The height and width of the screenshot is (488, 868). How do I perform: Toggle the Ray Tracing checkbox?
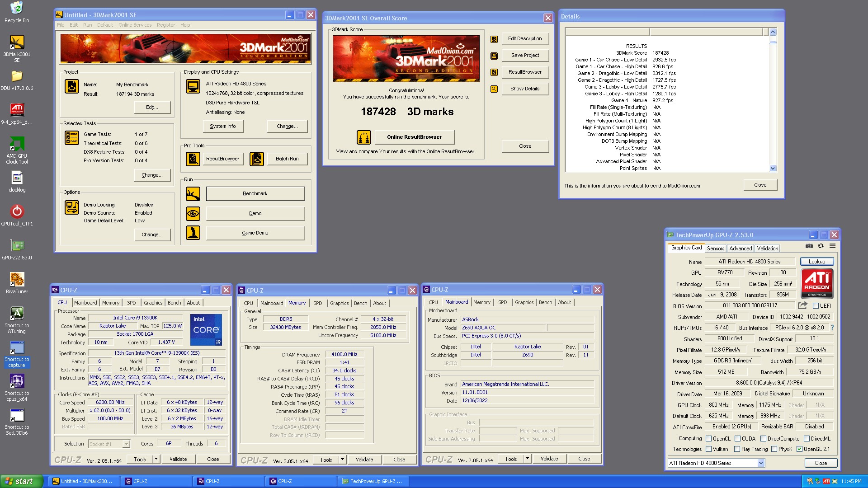click(737, 449)
